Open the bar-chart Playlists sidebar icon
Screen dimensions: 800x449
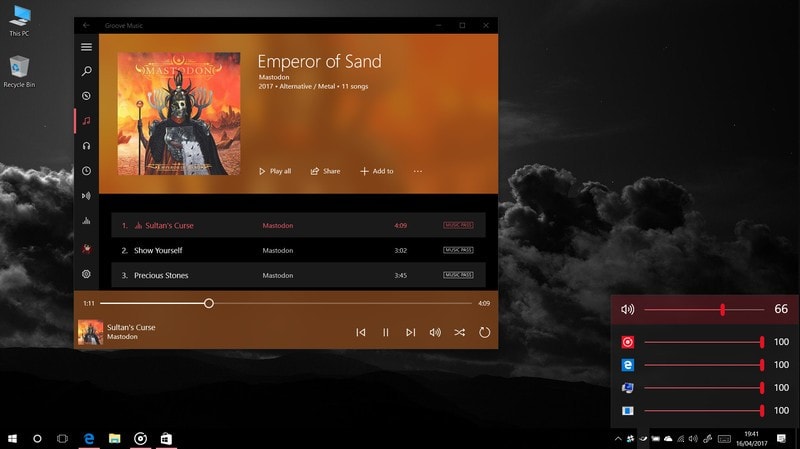click(86, 221)
